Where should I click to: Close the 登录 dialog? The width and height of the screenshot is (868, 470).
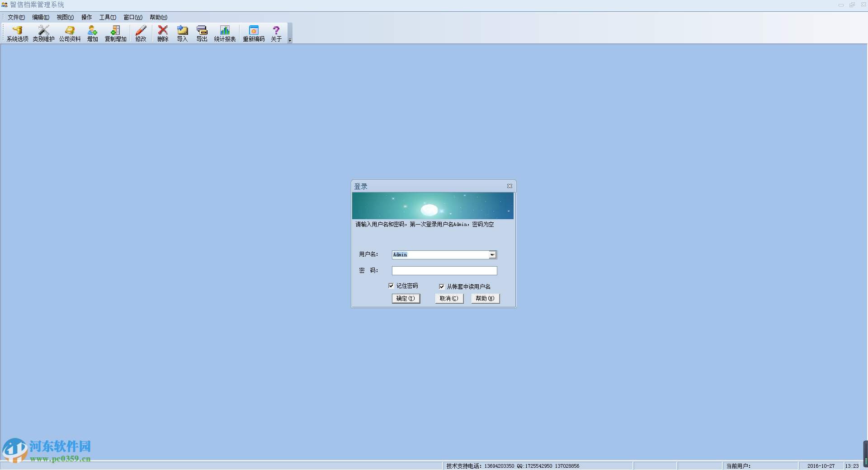click(x=509, y=186)
